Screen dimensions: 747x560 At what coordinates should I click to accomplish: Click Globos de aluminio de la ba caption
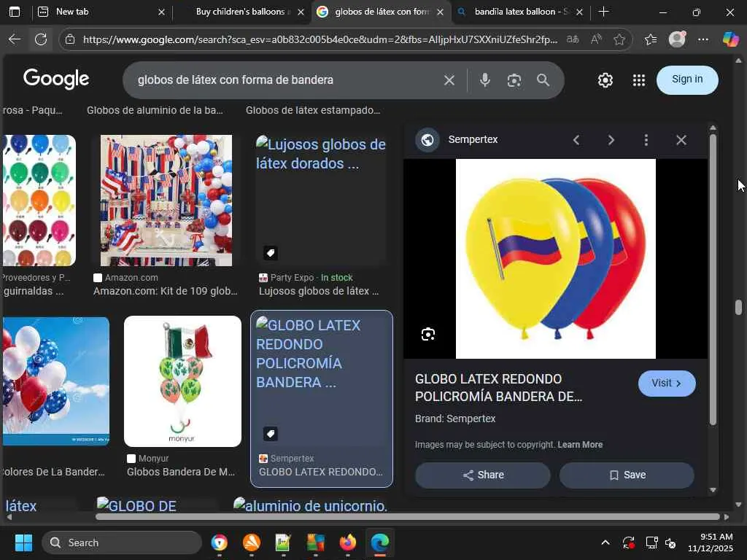tap(155, 110)
